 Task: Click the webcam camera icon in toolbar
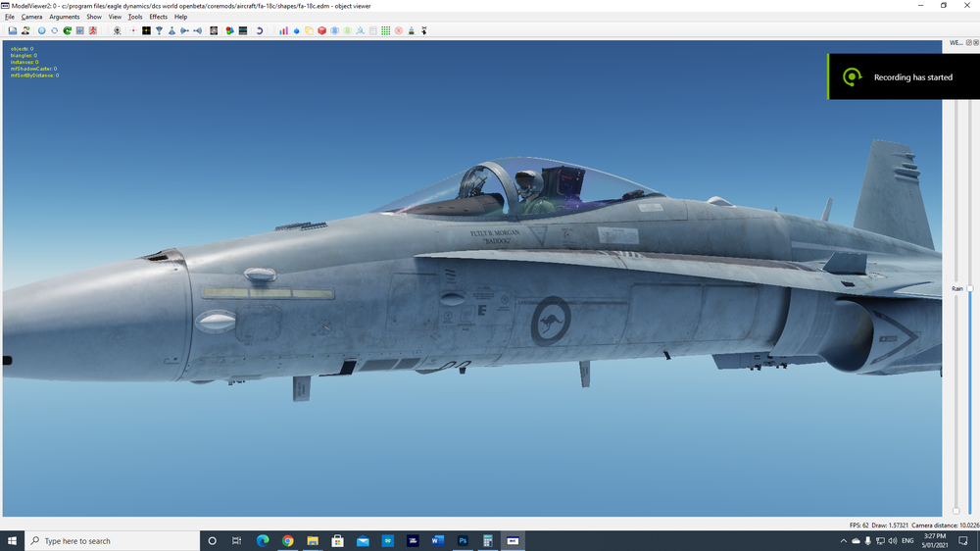tap(117, 30)
